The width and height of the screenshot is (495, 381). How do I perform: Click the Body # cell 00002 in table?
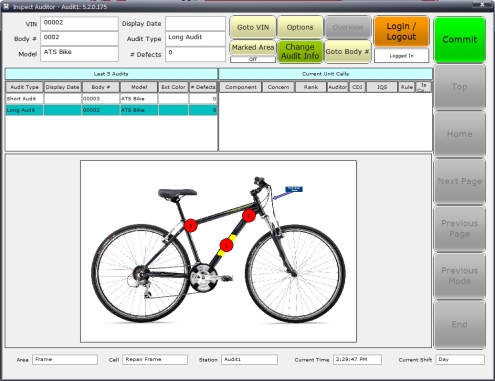pos(101,110)
